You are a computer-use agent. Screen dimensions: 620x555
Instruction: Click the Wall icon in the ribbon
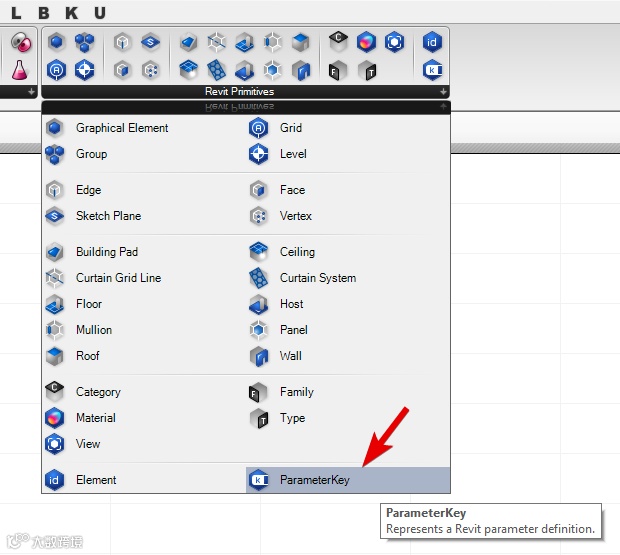(x=301, y=71)
